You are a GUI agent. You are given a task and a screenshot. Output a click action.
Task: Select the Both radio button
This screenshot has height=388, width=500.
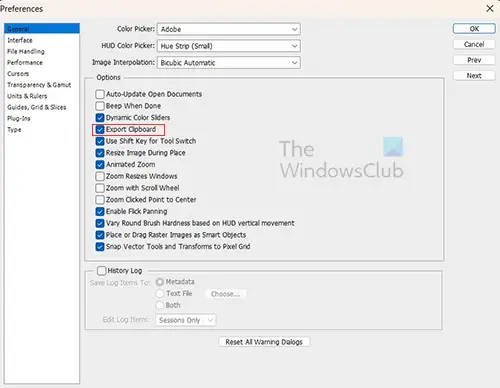click(x=160, y=305)
